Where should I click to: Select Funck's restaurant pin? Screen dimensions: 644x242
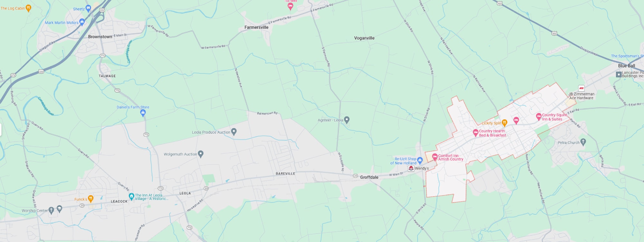click(x=90, y=199)
